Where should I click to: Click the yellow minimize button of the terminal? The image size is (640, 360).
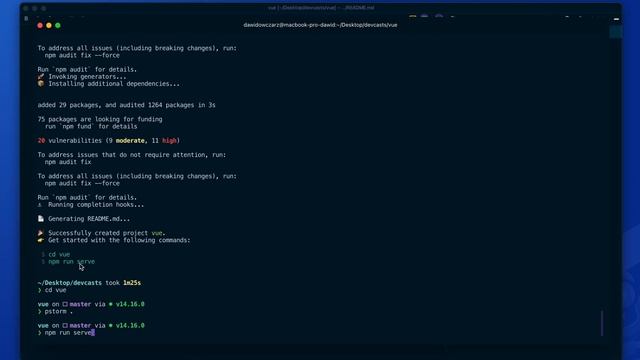click(49, 25)
